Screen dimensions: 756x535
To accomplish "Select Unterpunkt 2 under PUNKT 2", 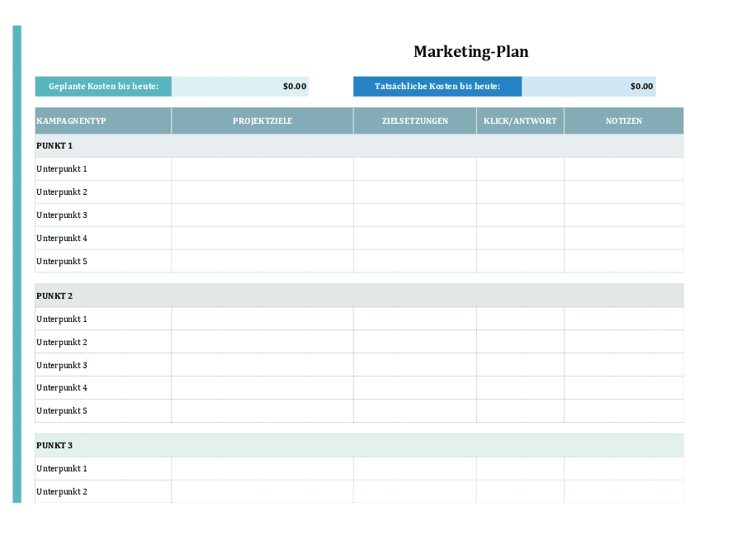I will (x=103, y=342).
